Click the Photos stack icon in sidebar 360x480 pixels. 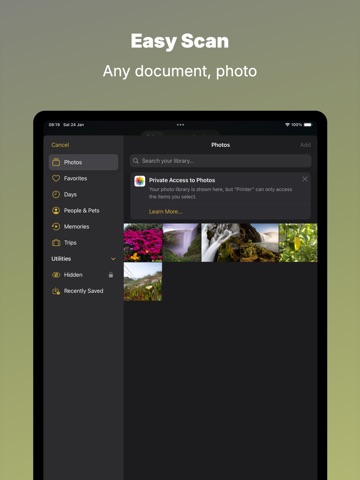56,162
